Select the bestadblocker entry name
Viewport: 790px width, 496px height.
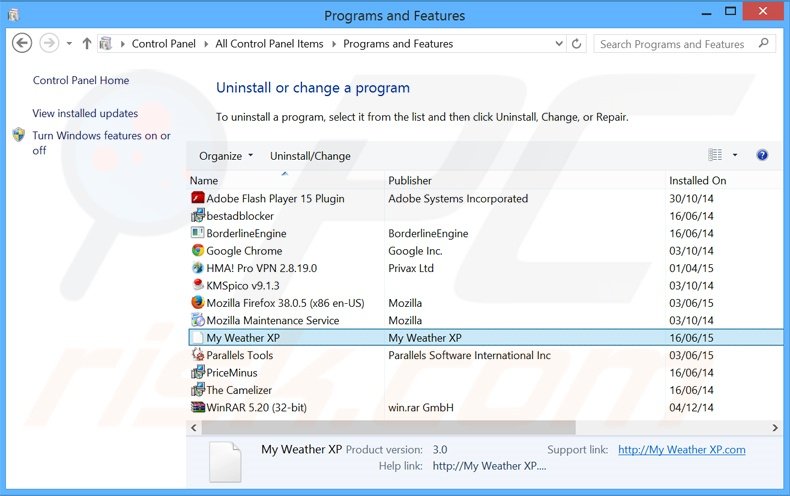pos(240,216)
